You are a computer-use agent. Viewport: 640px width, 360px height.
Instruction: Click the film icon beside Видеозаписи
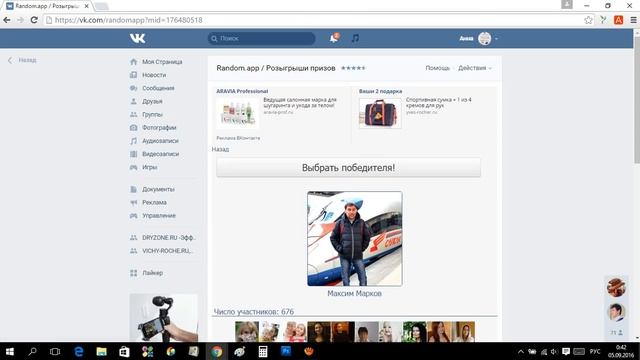coord(133,154)
